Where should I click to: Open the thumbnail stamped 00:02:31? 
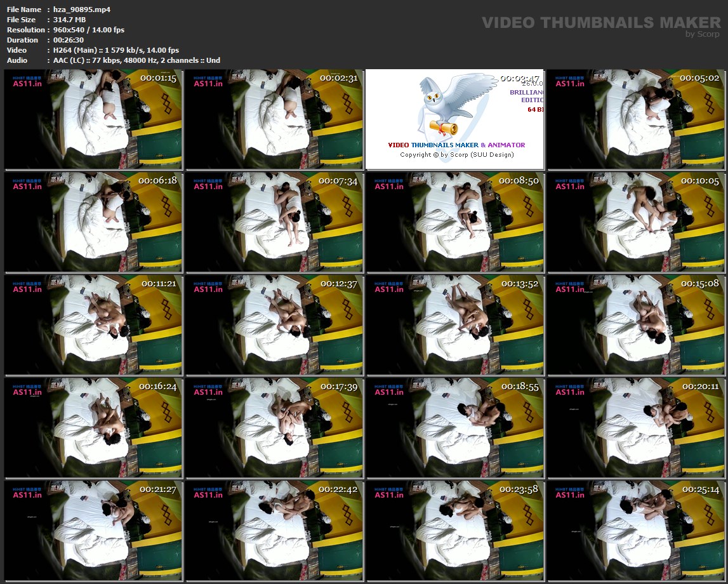pos(274,119)
